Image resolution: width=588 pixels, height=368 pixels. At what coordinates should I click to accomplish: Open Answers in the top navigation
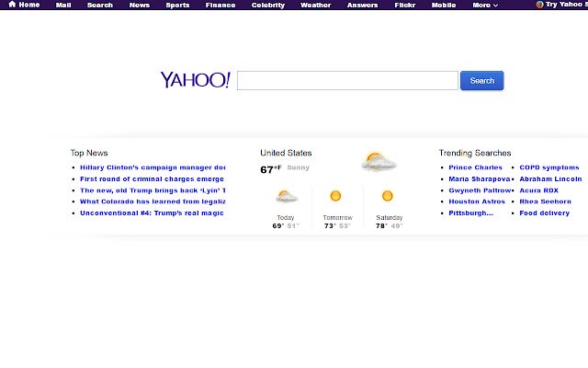click(362, 5)
